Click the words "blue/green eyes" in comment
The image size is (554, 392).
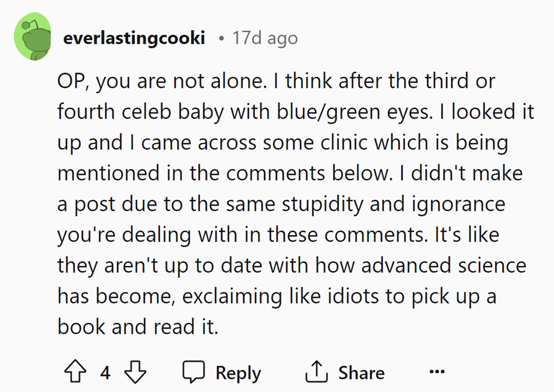tap(352, 112)
